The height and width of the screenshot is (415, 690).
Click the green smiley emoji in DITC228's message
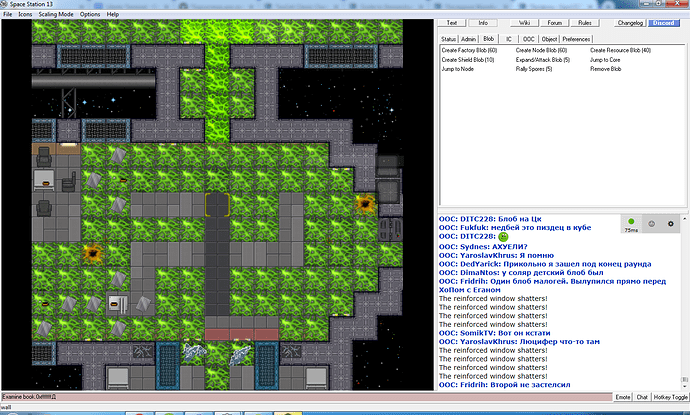pos(503,237)
